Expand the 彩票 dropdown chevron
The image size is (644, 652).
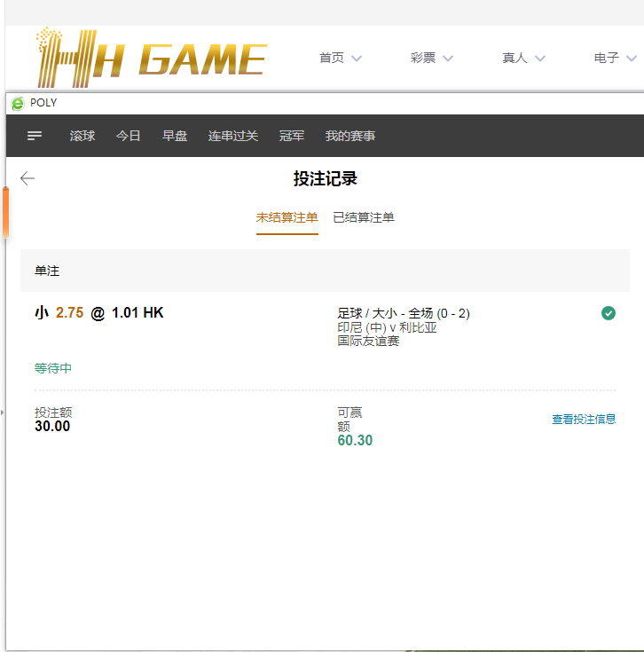coord(448,59)
